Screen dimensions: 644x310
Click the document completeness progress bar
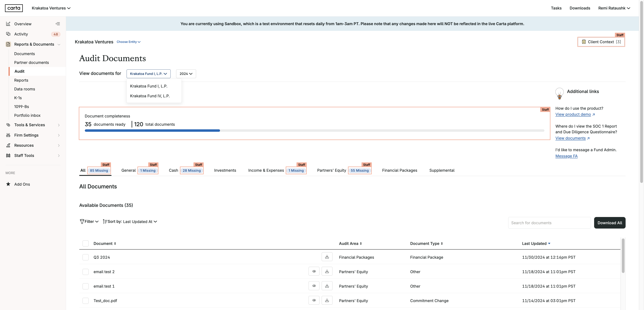(314, 131)
